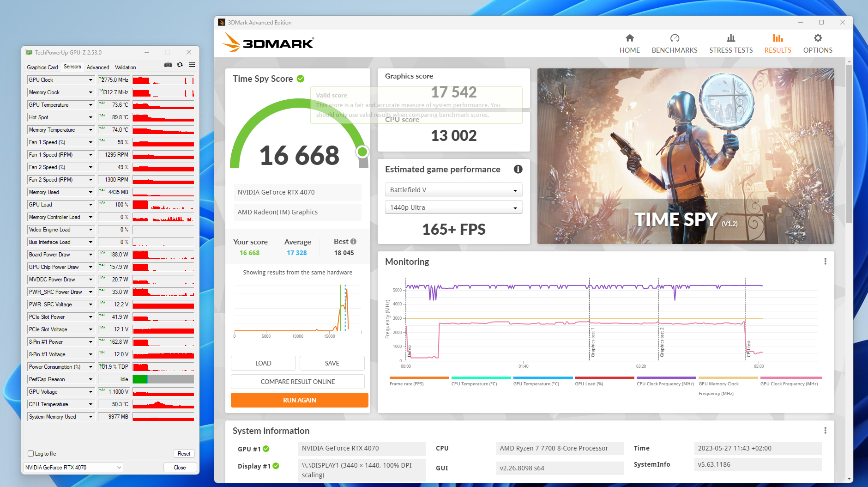The width and height of the screenshot is (868, 487).
Task: Expand the Board Power Draw sensor dropdown
Action: coord(90,255)
